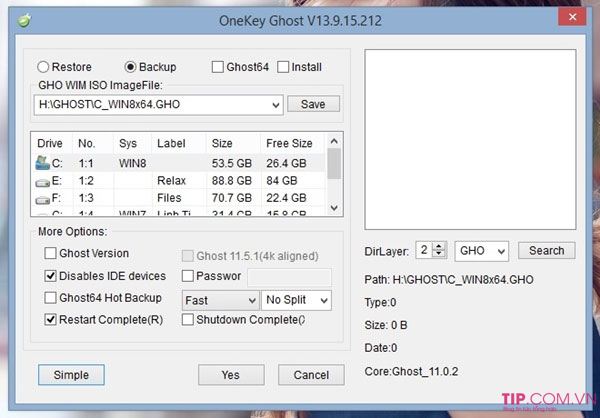The height and width of the screenshot is (418, 600).
Task: Click the 88.8 GB size cell
Action: coord(232,181)
